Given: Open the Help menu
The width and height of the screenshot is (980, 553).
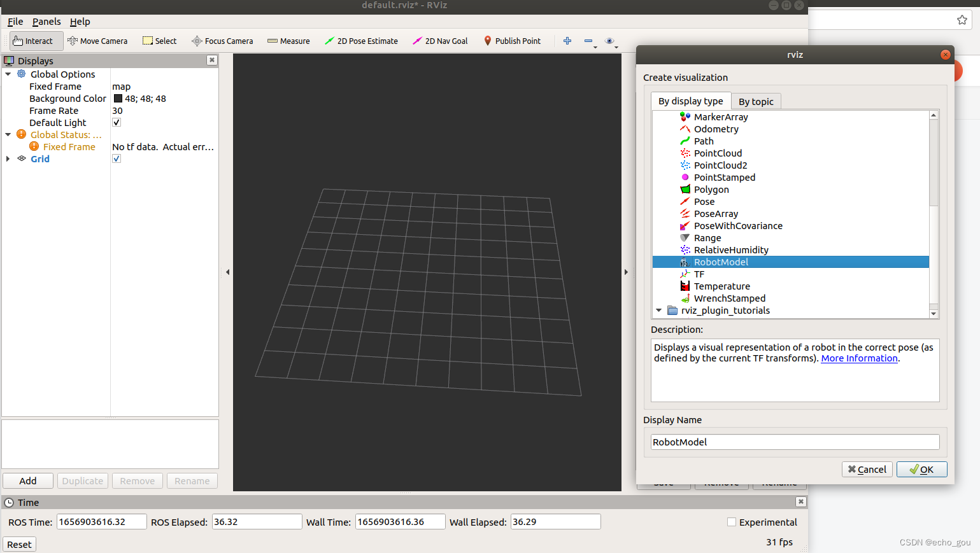Looking at the screenshot, I should pyautogui.click(x=80, y=22).
